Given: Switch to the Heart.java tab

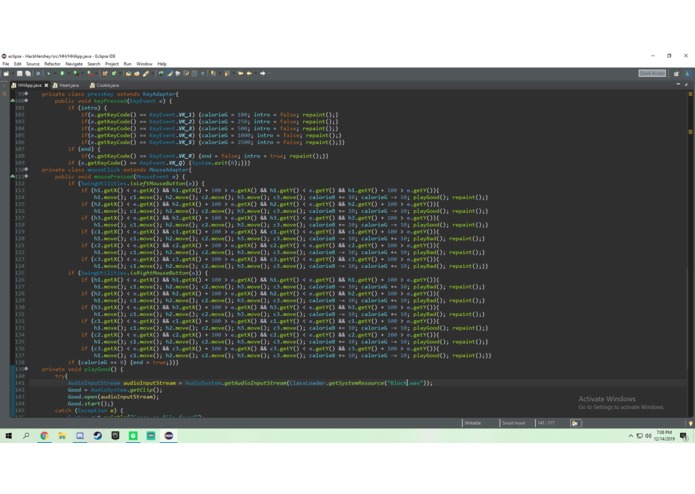Looking at the screenshot, I should (x=66, y=85).
